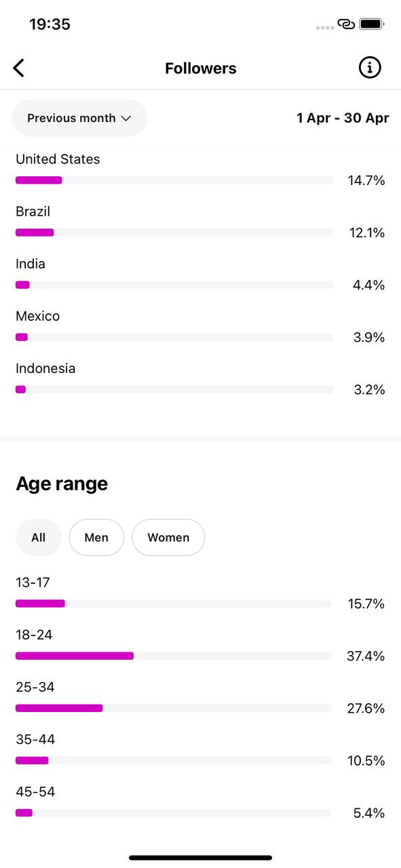Tap chevron beside Previous month
Screen dimensions: 401x868
click(126, 118)
